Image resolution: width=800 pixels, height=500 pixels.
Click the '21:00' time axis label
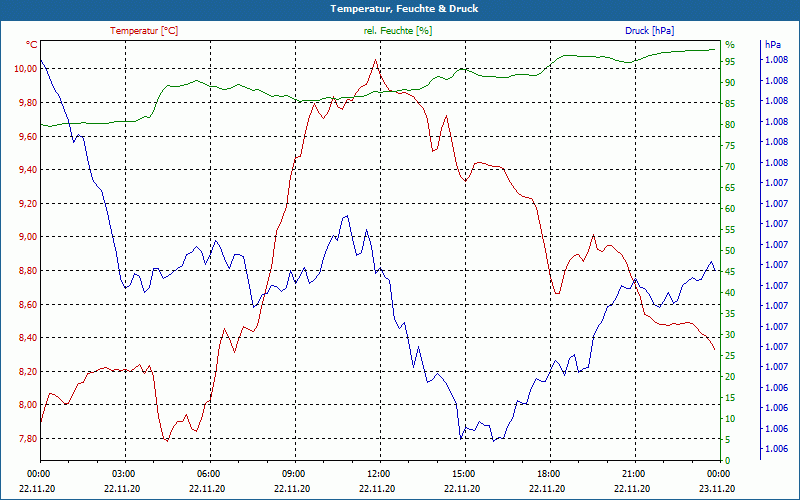(633, 474)
